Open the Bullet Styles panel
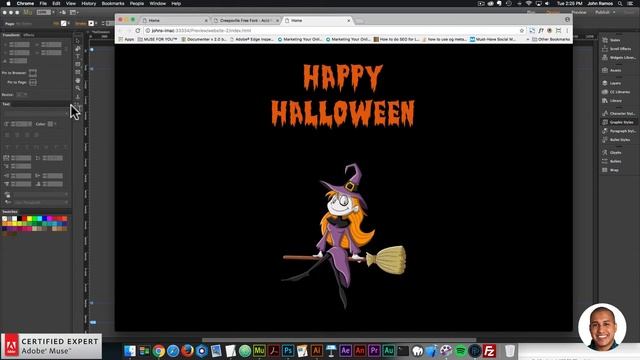 pyautogui.click(x=616, y=140)
